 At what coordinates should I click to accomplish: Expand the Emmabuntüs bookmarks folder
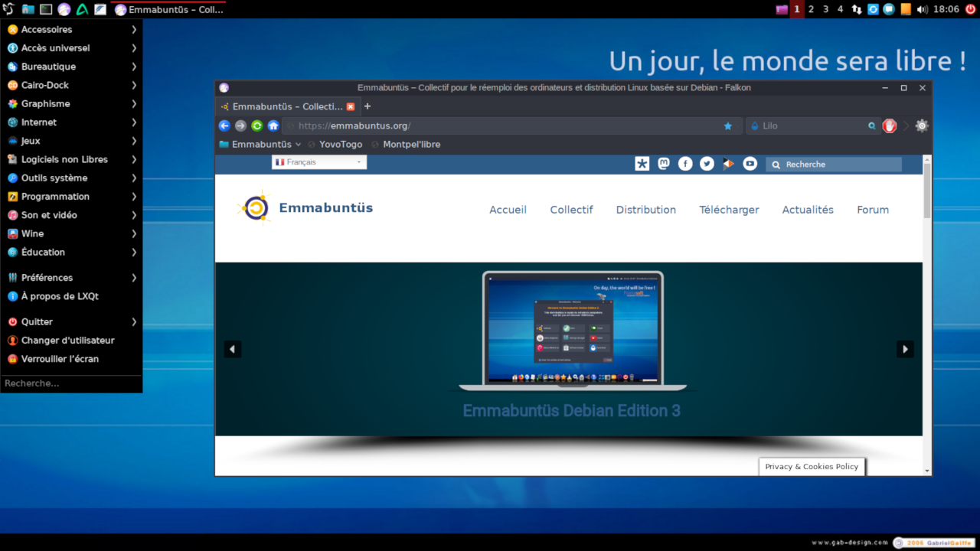tap(260, 144)
